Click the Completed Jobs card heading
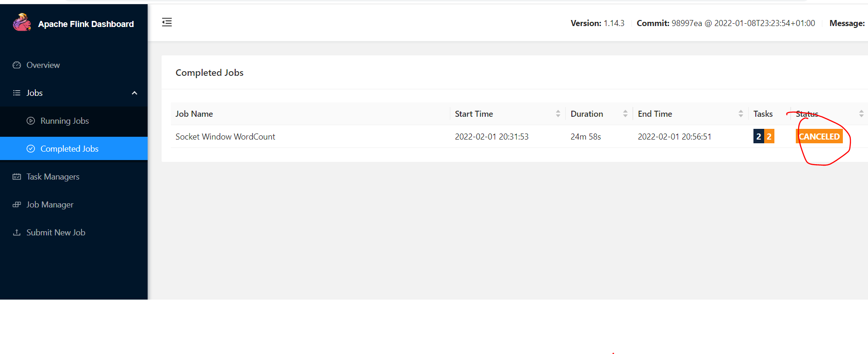The width and height of the screenshot is (868, 354). tap(210, 73)
